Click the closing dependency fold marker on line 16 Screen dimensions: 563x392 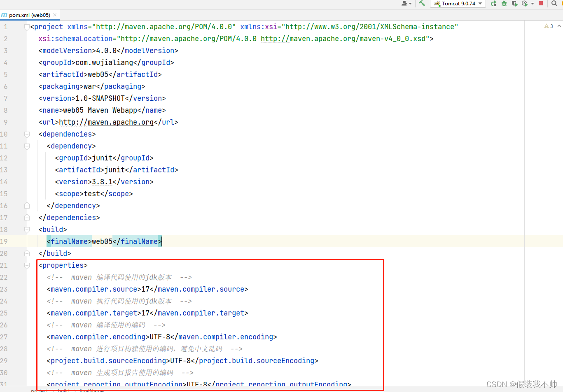pos(27,206)
